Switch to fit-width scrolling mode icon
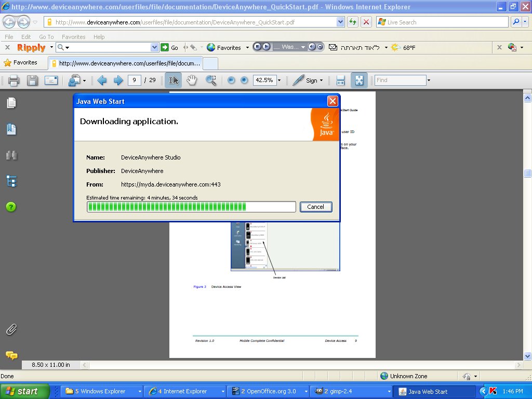Viewport: 532px width, 399px height. [340, 81]
